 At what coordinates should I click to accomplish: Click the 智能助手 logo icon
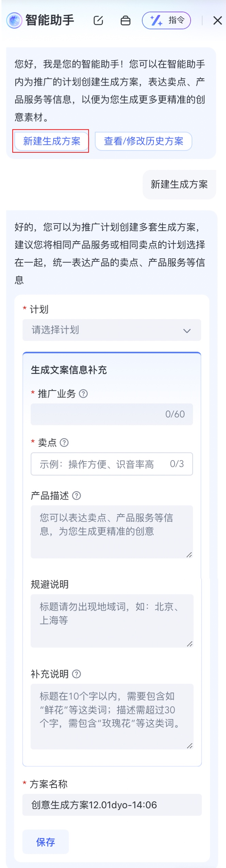click(14, 20)
